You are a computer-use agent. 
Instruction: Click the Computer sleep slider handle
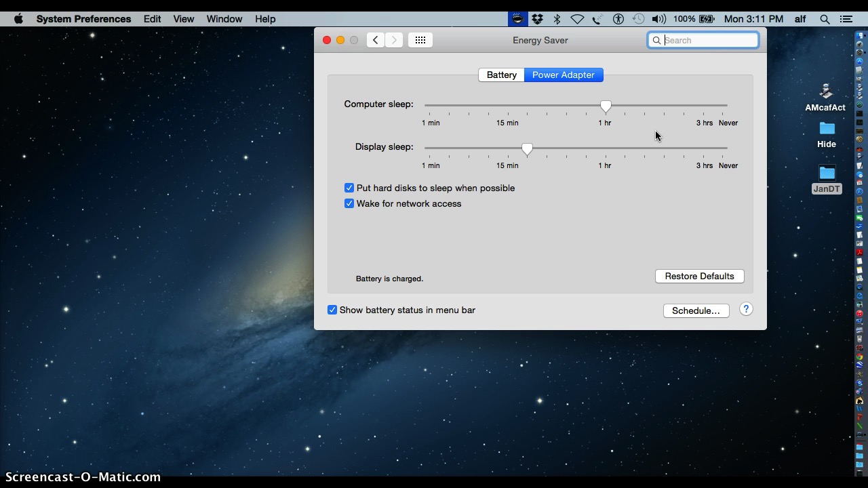(x=606, y=106)
